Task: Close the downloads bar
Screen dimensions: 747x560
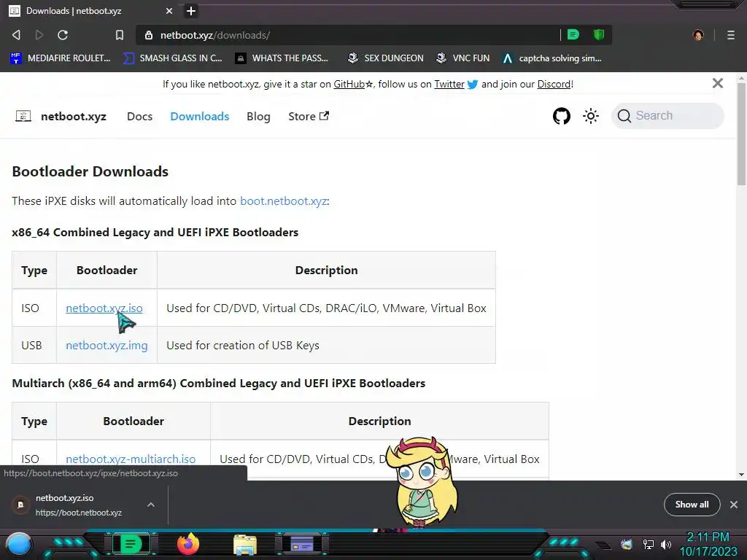Action: 734,505
